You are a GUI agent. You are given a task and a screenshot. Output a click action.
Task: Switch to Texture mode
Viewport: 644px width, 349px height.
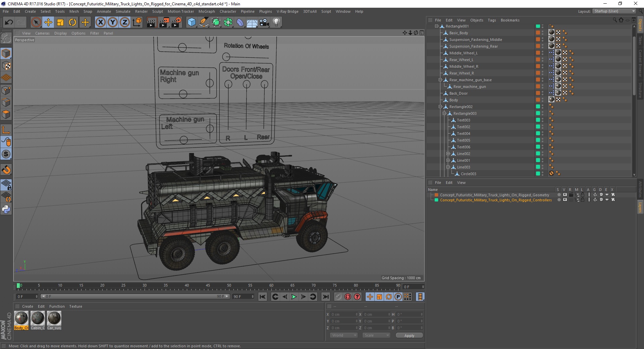point(6,66)
